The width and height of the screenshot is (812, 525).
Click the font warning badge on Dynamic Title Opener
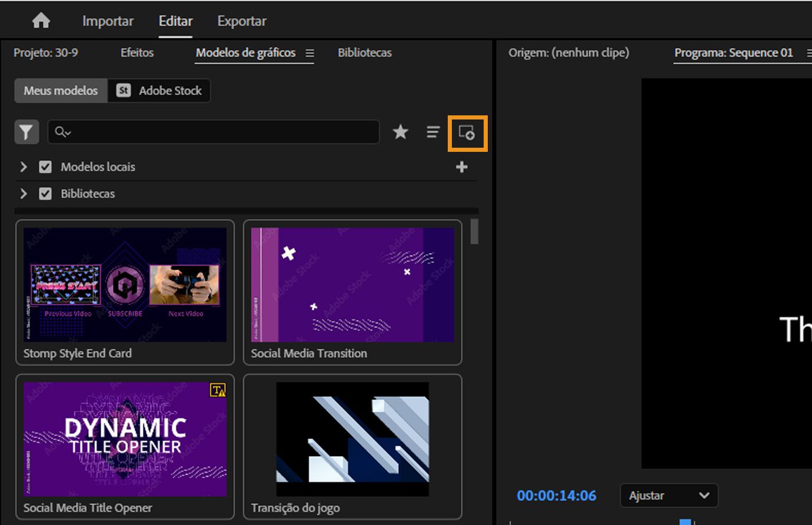coord(218,390)
